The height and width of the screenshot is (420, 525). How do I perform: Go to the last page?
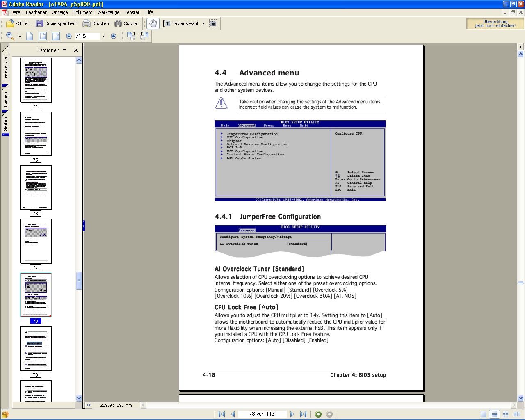point(303,414)
